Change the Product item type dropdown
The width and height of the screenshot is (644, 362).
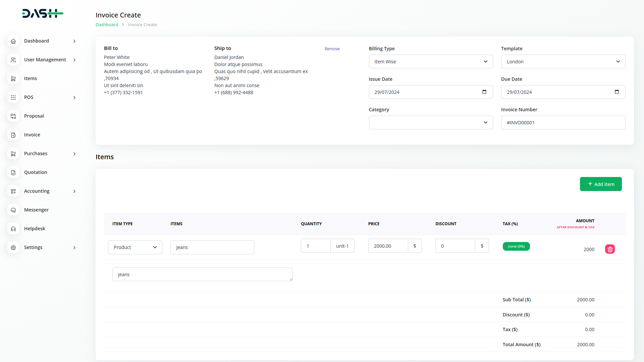tap(135, 247)
